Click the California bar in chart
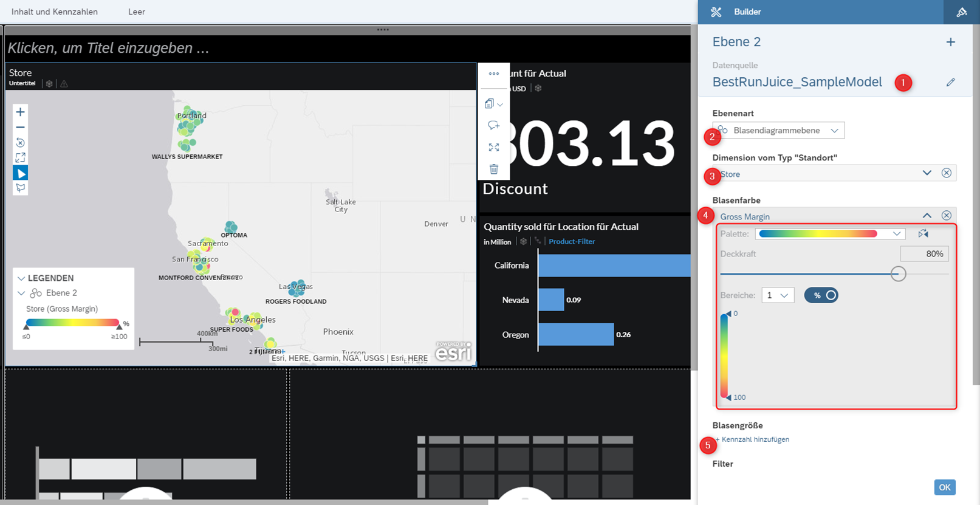This screenshot has width=980, height=505. pos(614,266)
